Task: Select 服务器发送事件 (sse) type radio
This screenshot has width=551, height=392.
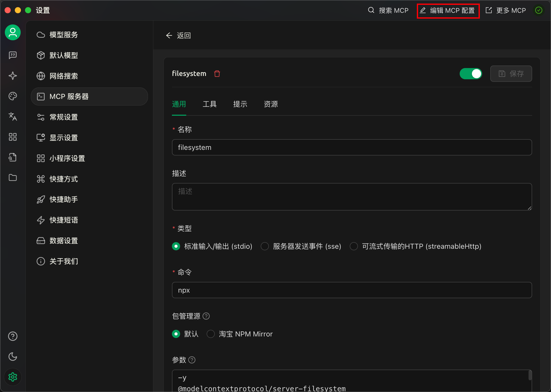Action: coord(265,246)
